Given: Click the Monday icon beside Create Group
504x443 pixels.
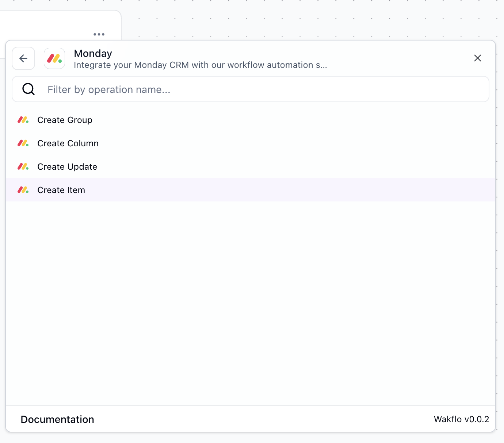Looking at the screenshot, I should (x=23, y=120).
